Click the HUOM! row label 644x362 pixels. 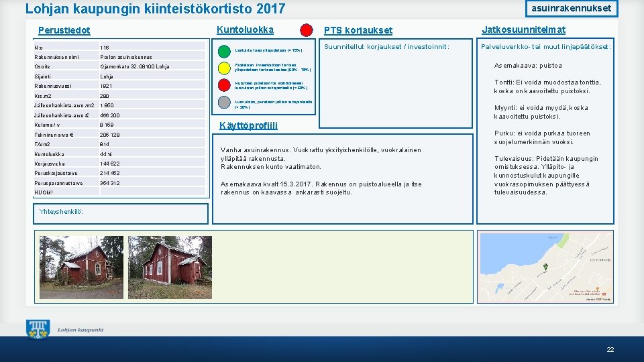coord(44,192)
